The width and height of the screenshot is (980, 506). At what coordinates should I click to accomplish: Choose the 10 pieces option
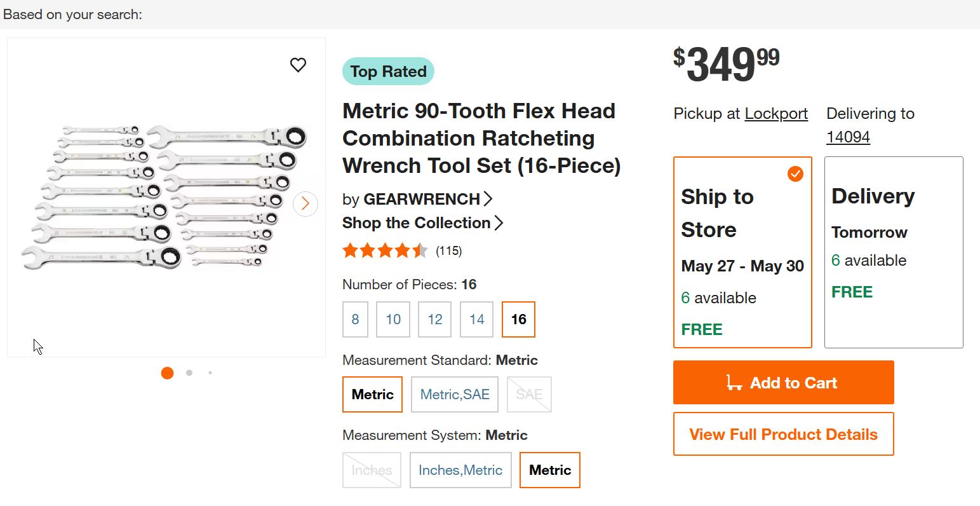(x=393, y=319)
